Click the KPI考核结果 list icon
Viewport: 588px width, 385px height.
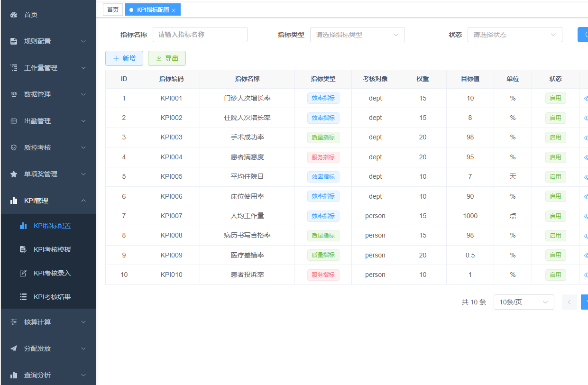pyautogui.click(x=23, y=297)
